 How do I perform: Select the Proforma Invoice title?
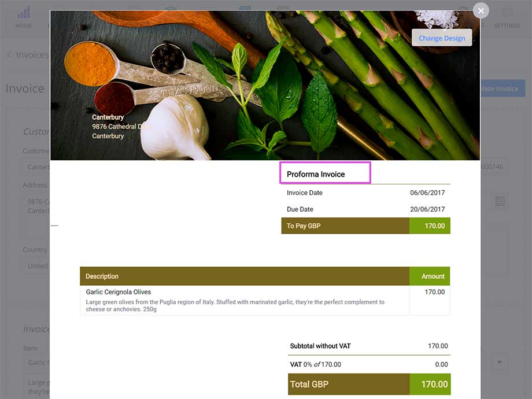pos(316,174)
